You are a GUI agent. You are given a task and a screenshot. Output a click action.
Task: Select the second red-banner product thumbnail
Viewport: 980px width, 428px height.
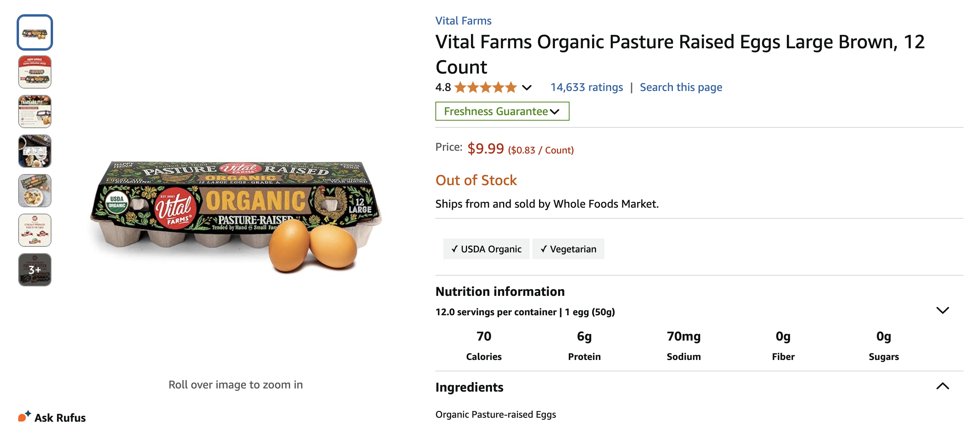[35, 72]
